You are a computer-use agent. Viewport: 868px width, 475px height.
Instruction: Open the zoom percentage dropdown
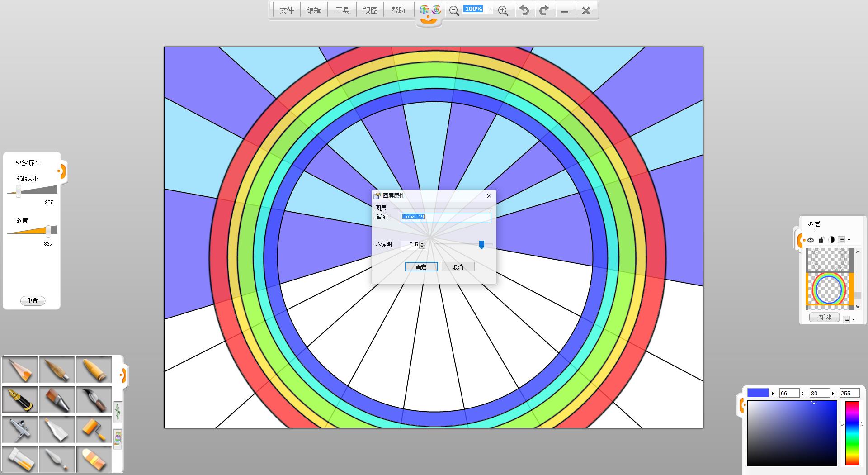point(490,9)
